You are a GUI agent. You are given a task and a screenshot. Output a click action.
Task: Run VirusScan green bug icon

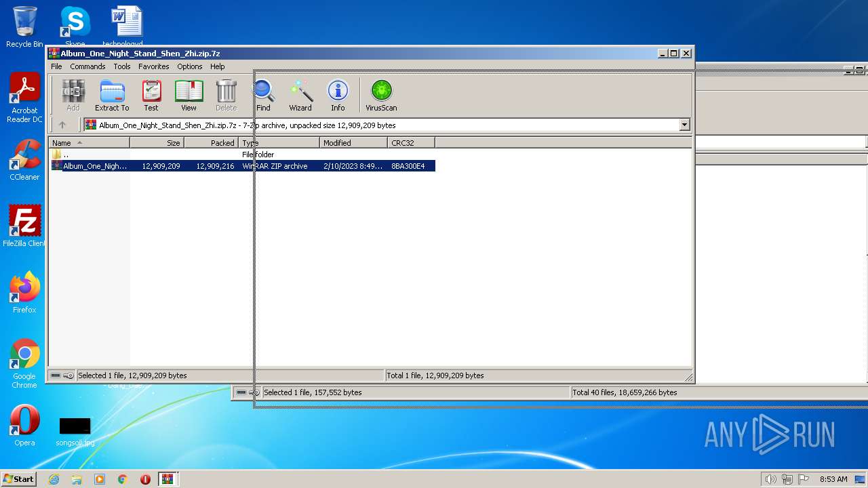[x=381, y=96]
